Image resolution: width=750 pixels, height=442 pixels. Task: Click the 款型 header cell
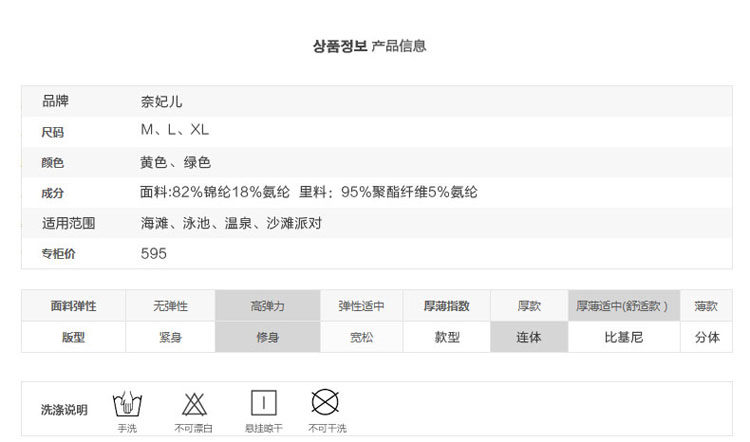[x=447, y=337]
